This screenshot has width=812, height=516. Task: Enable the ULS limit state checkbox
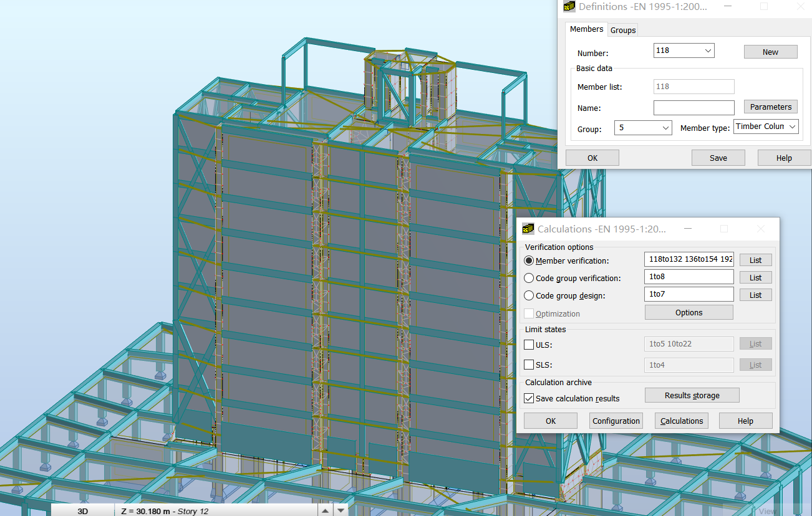[x=528, y=345]
